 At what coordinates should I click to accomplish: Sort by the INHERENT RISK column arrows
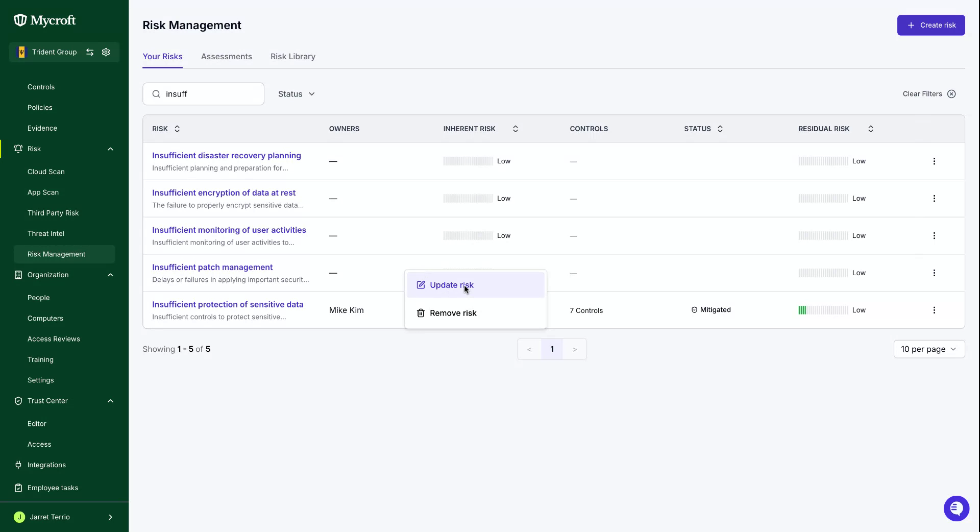click(x=516, y=129)
